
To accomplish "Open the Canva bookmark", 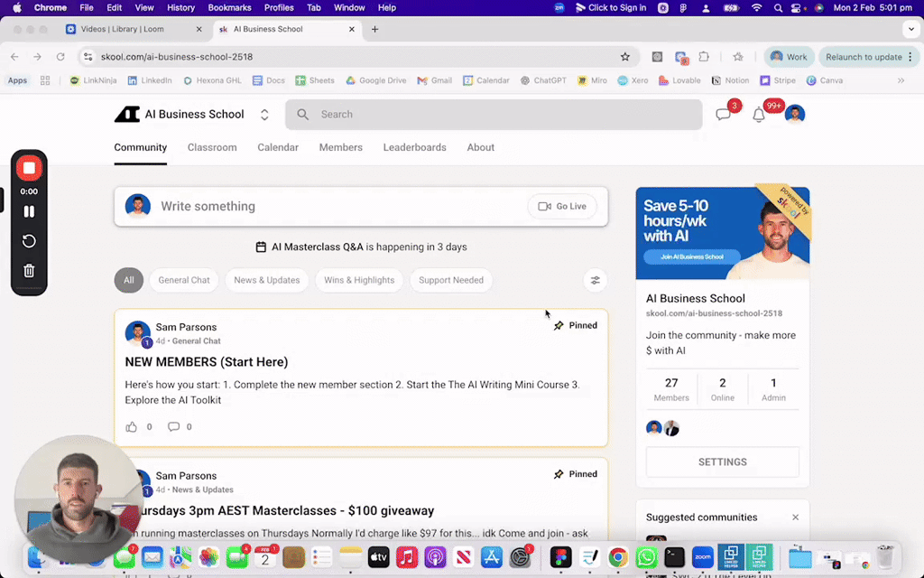I will point(825,80).
